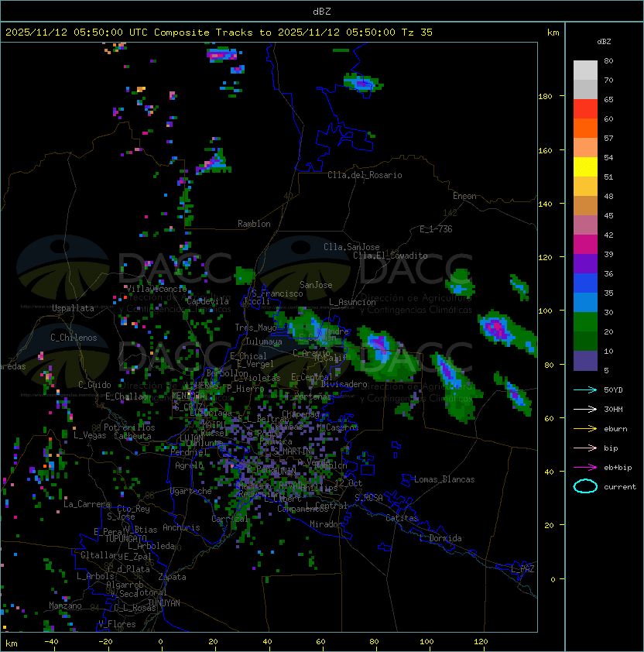Click the 'Uspallata' place label

(73, 308)
